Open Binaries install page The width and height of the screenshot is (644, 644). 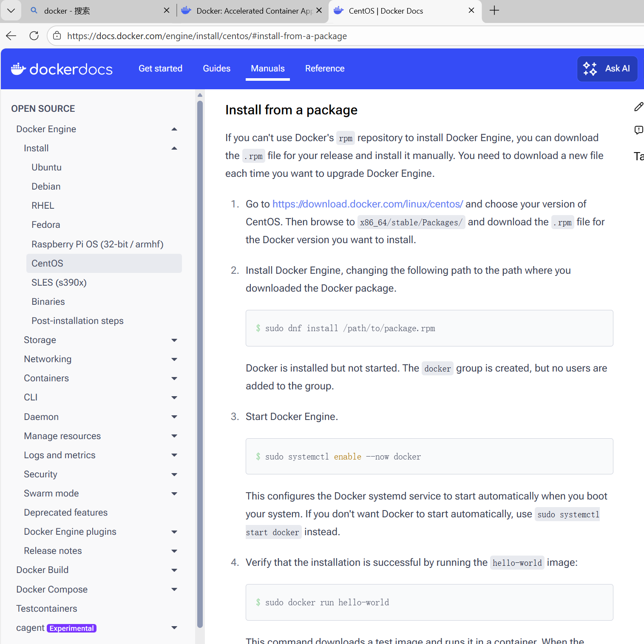tap(48, 302)
